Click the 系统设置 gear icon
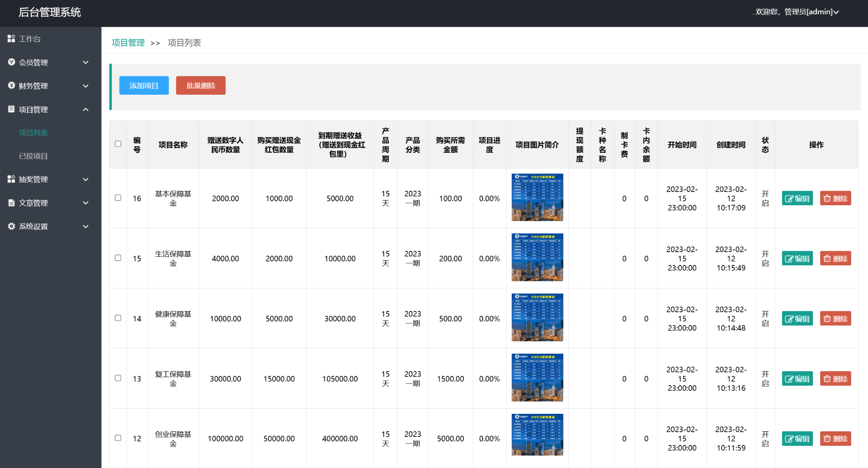 [12, 226]
